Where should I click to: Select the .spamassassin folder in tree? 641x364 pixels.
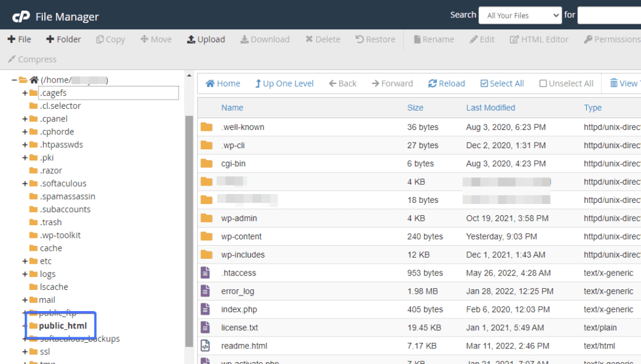tap(67, 197)
